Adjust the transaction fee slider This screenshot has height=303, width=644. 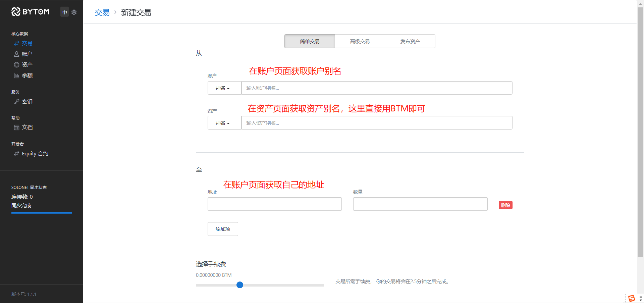(x=239, y=285)
